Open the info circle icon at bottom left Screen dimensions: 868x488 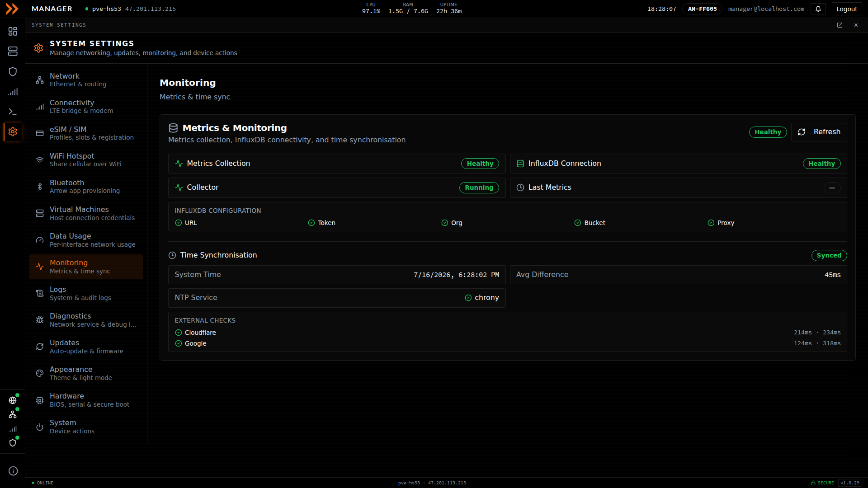coord(13,471)
